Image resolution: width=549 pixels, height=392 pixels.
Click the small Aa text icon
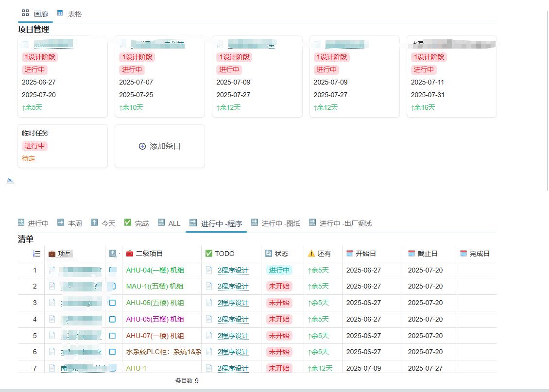[10, 181]
